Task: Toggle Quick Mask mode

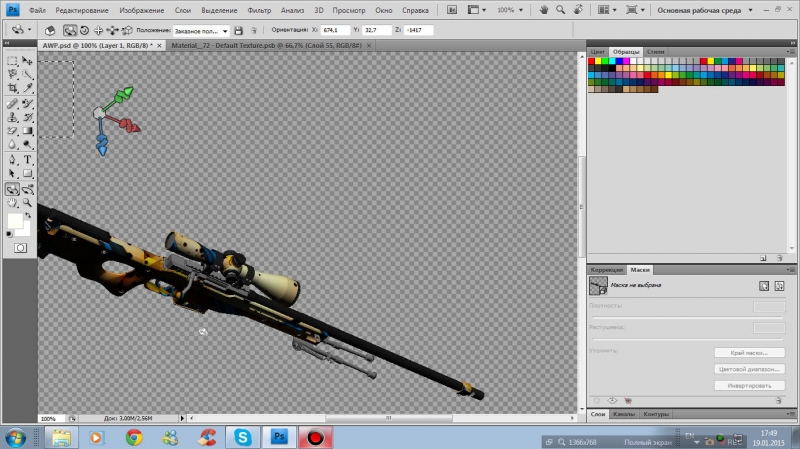Action: (20, 248)
